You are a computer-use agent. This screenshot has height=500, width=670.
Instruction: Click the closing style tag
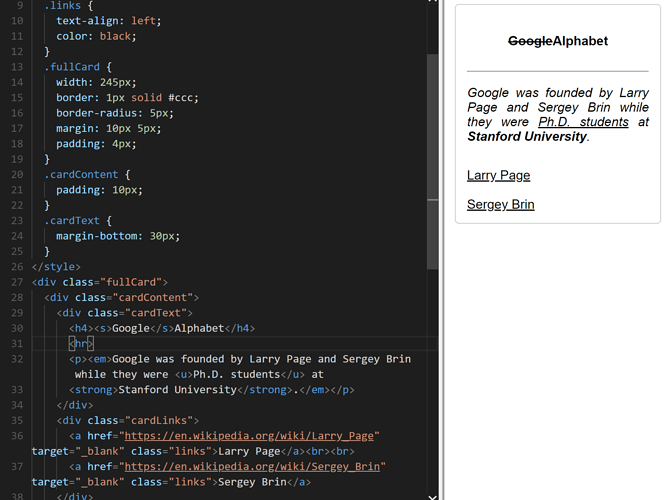pyautogui.click(x=56, y=267)
